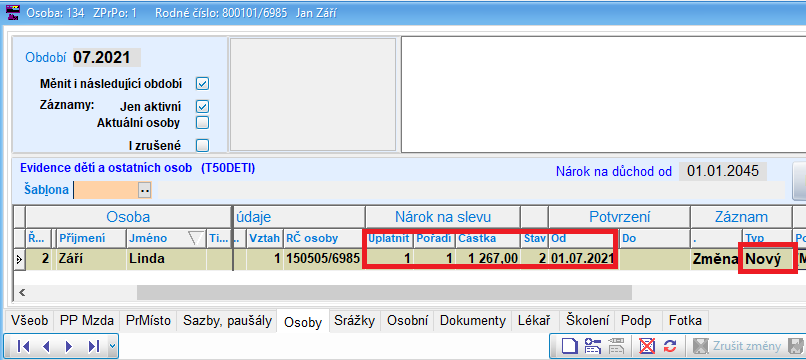
Task: Click the 'Změna' cell
Action: click(716, 259)
